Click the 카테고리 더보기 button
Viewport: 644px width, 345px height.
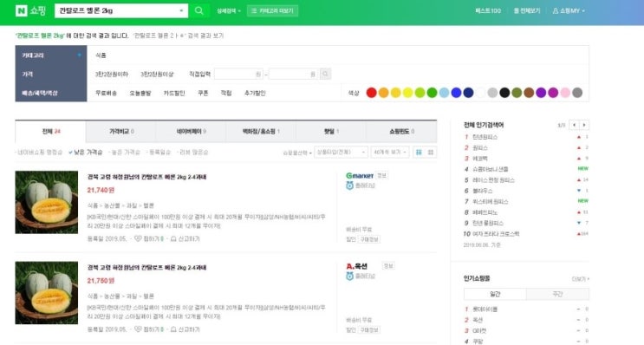coord(273,10)
